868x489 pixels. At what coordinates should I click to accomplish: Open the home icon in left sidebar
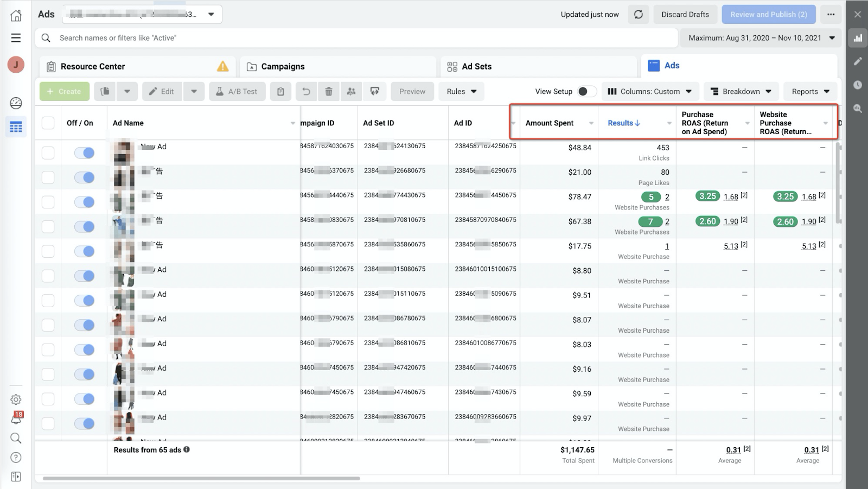coord(16,15)
